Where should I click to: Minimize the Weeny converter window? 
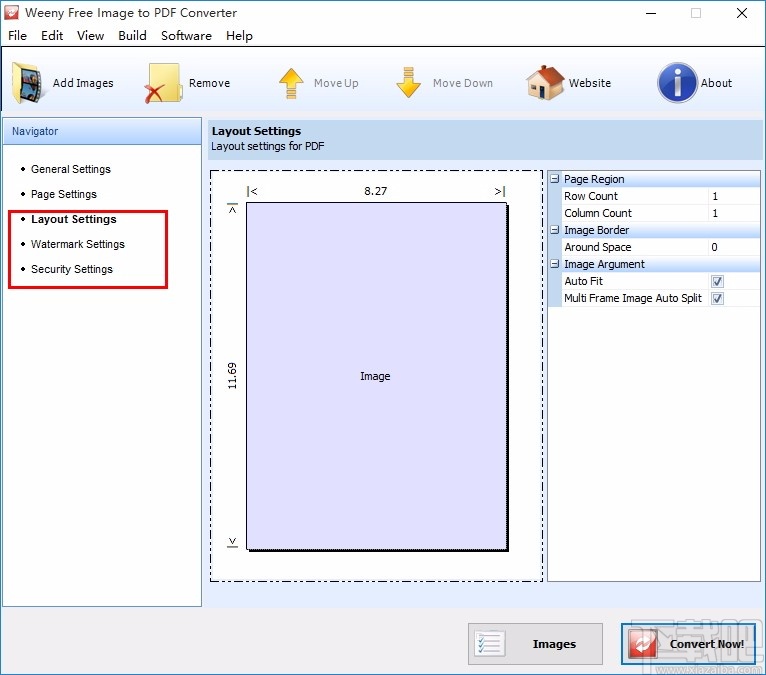651,13
